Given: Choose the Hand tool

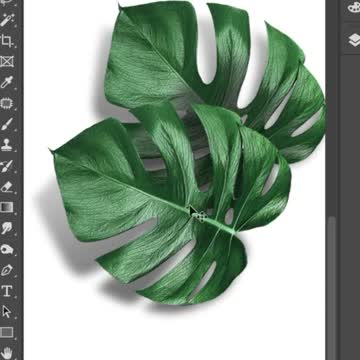Looking at the screenshot, I should pos(7,352).
